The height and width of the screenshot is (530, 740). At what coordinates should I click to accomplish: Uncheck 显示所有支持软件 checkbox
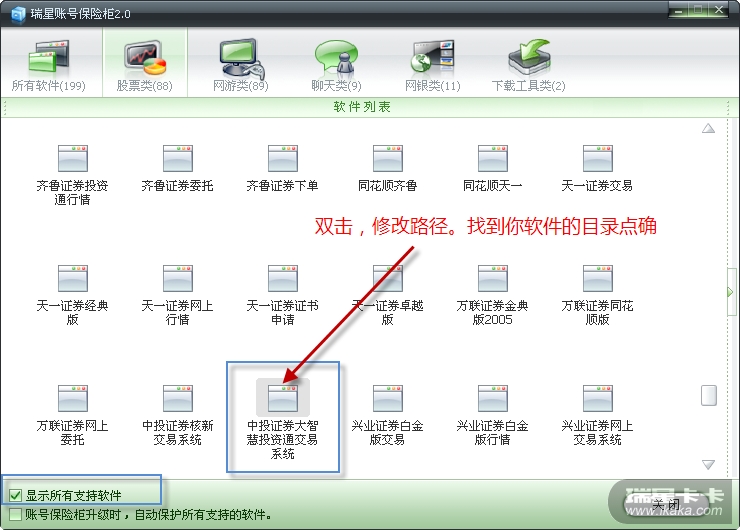click(x=16, y=495)
